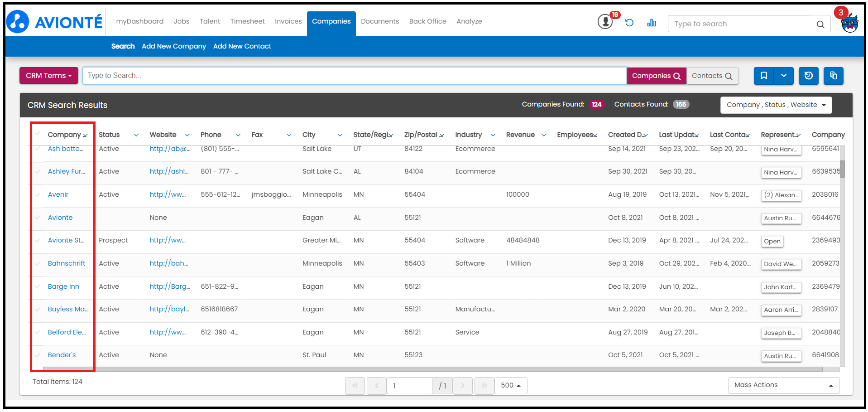The image size is (868, 412).
Task: Open the Jobs tab
Action: pyautogui.click(x=182, y=21)
